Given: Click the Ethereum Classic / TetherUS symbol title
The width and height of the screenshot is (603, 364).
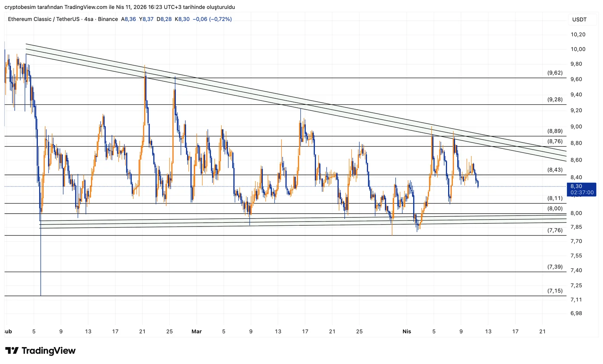Looking at the screenshot, I should (43, 19).
